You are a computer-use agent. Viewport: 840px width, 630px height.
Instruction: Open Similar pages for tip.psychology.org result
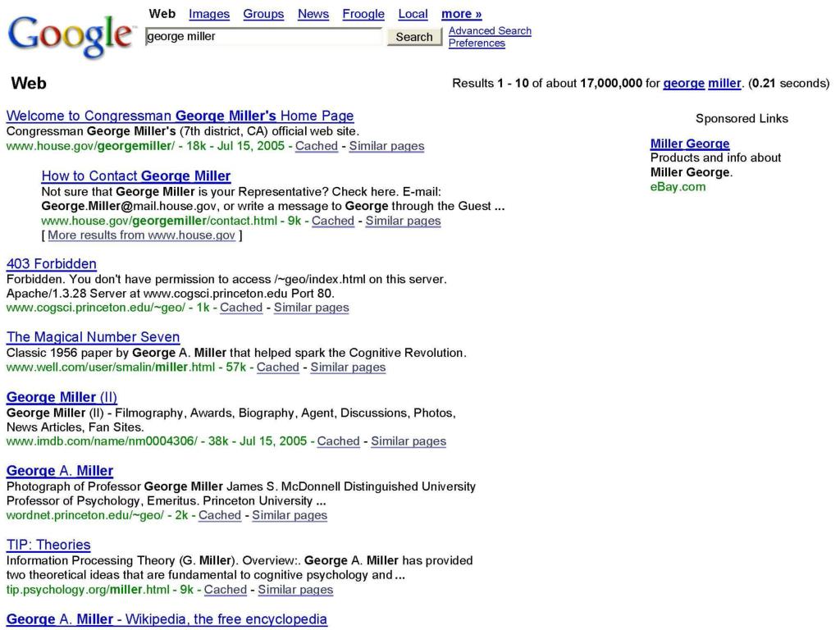coord(295,590)
